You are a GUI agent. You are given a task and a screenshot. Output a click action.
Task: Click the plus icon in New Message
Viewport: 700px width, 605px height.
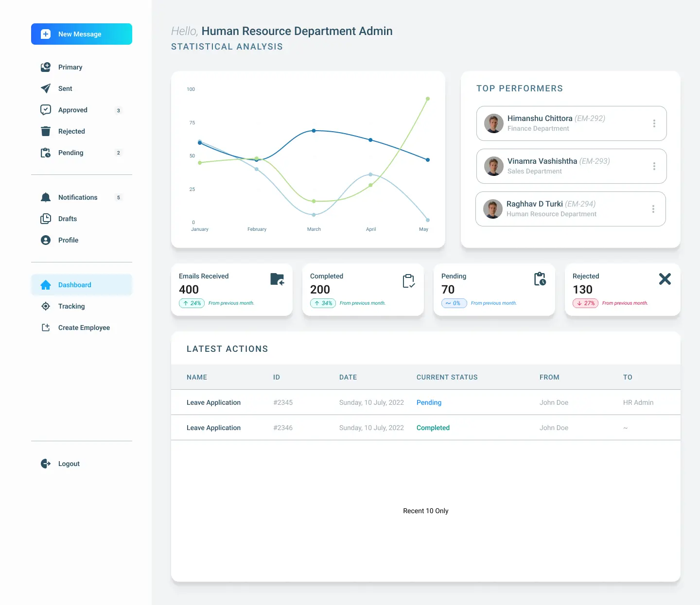click(46, 34)
